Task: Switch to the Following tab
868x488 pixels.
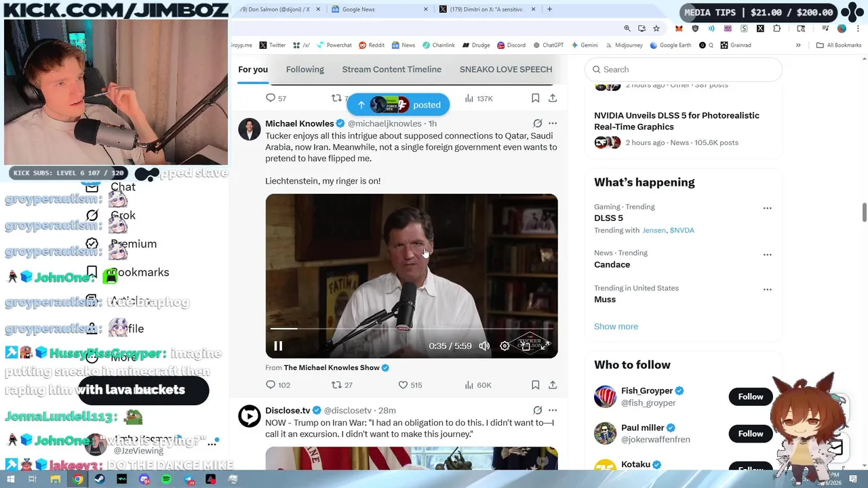Action: [304, 69]
